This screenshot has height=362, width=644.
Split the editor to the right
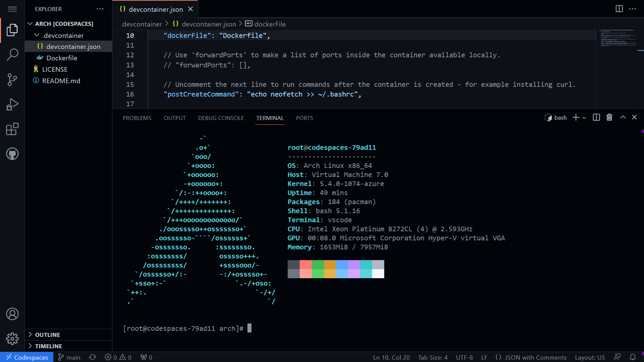tap(619, 9)
